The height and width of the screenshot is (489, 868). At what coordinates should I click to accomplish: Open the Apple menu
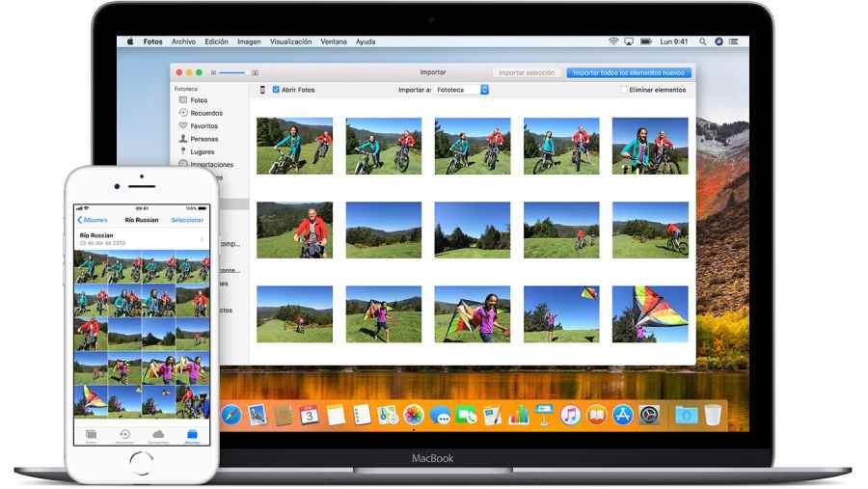pyautogui.click(x=130, y=41)
